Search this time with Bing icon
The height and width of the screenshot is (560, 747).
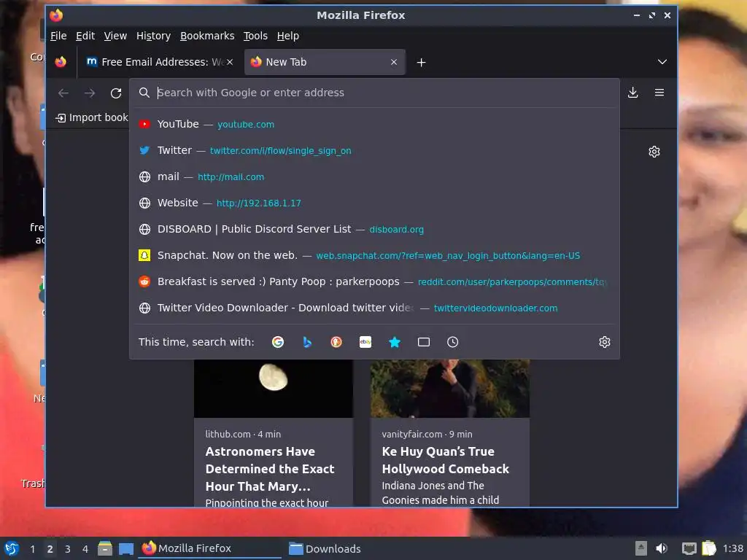[x=307, y=342]
